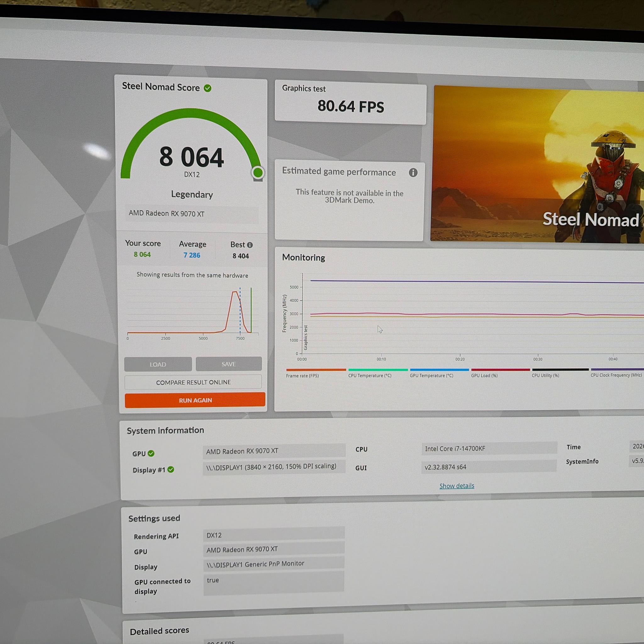This screenshot has height=644, width=644.
Task: Click the green check icon beside Display #1
Action: tap(171, 469)
